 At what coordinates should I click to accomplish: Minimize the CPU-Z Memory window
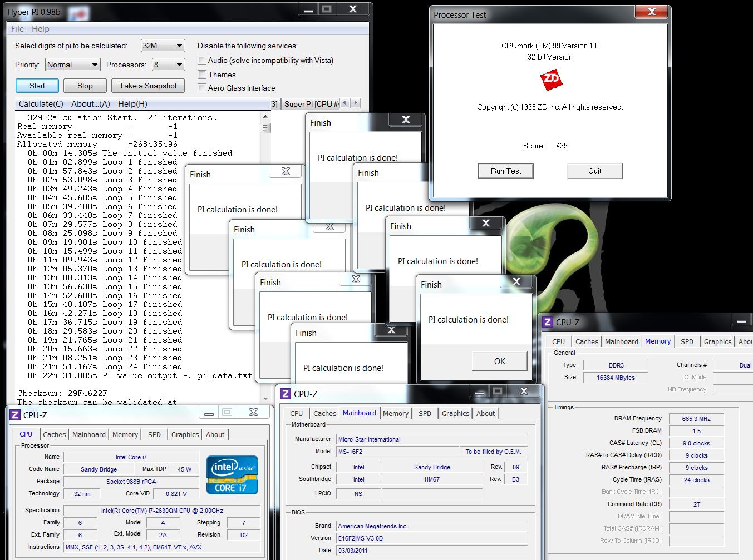[741, 321]
